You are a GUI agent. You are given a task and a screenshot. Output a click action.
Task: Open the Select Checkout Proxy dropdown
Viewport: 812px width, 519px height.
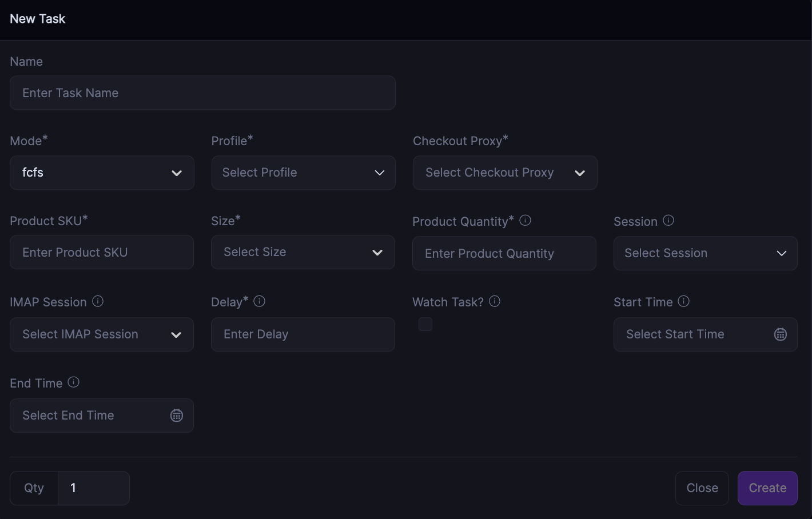504,173
